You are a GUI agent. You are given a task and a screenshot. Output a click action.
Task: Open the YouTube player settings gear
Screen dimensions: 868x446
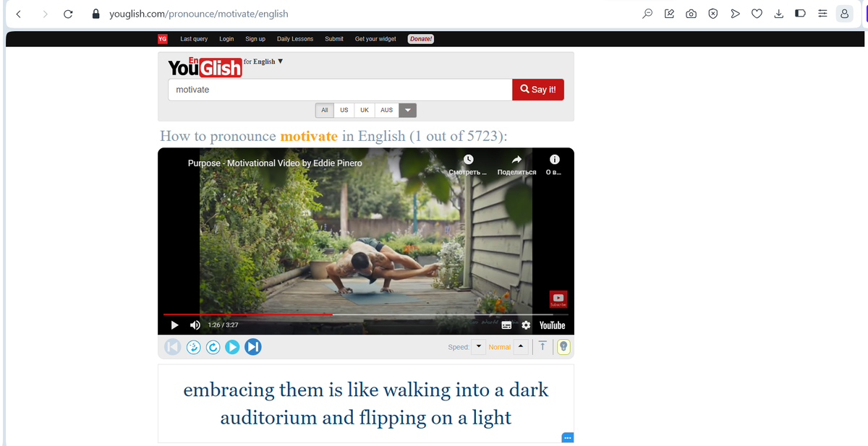click(x=526, y=325)
